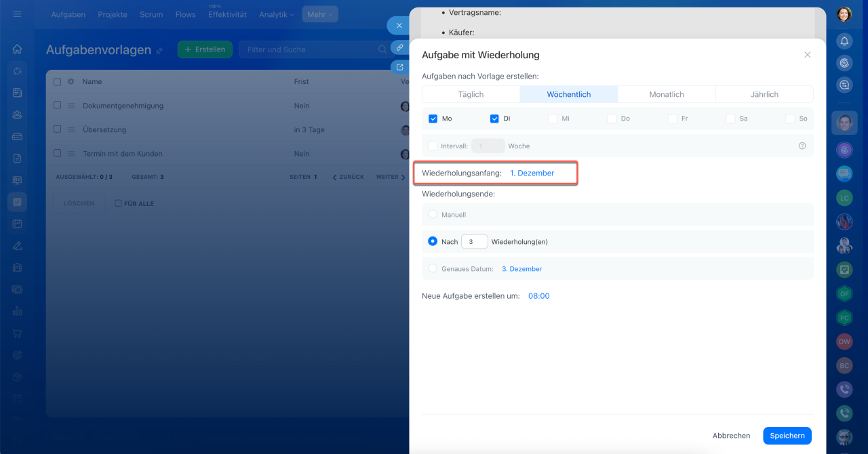Viewport: 868px width, 454px height.
Task: Open the help question mark icon beside Intervall
Action: pos(802,146)
